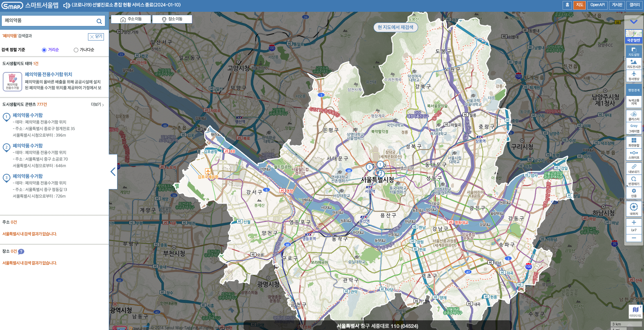The height and width of the screenshot is (330, 644).
Task: Open the 갤러리 top menu item
Action: click(634, 5)
